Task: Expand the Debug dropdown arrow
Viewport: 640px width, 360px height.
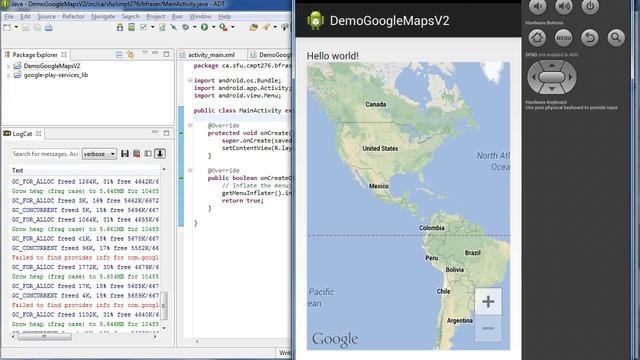Action: click(x=194, y=27)
